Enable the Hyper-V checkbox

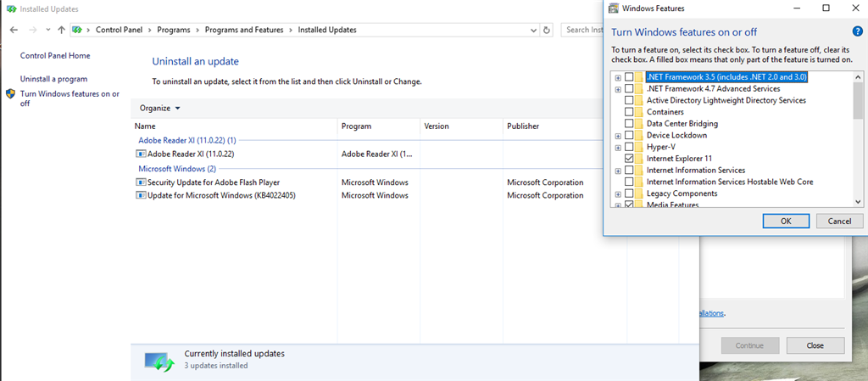tap(629, 148)
